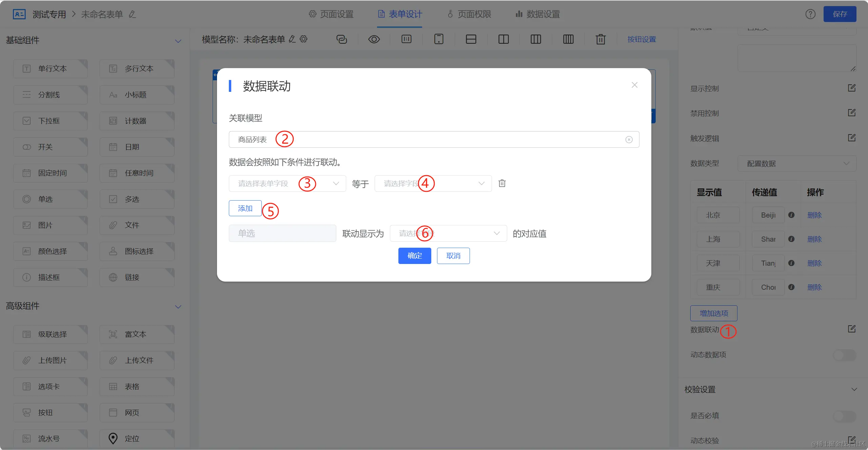Toggle the 是否必填 switch

point(844,416)
